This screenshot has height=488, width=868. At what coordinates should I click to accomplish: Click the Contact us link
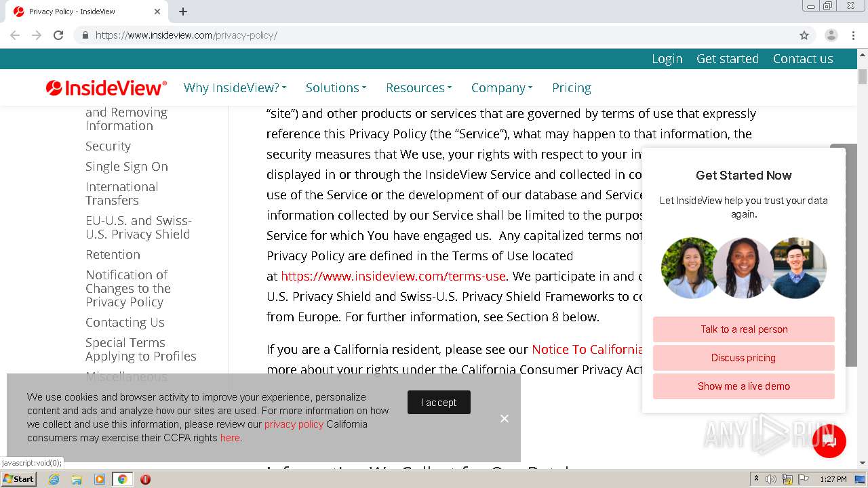click(x=803, y=59)
